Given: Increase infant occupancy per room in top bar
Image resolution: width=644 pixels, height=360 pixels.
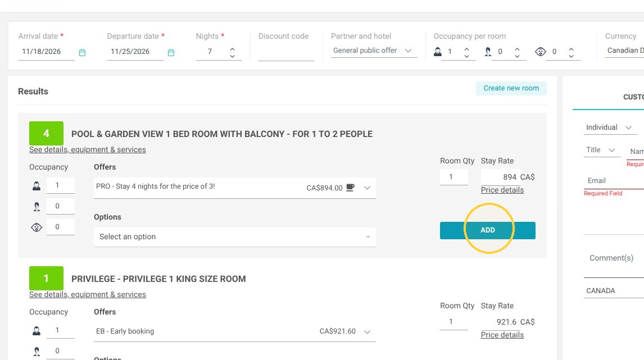Looking at the screenshot, I should (x=571, y=48).
